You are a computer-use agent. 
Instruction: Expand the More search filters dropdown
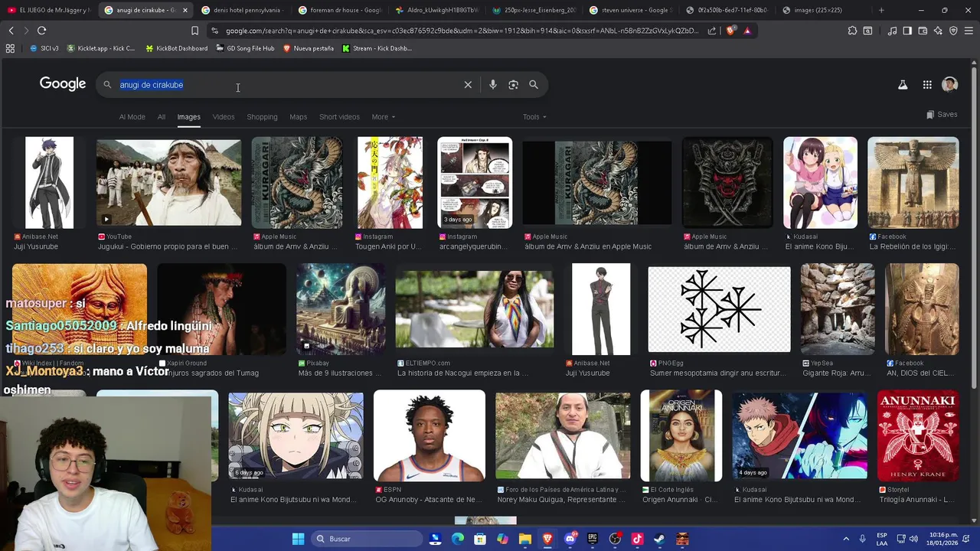pos(384,117)
